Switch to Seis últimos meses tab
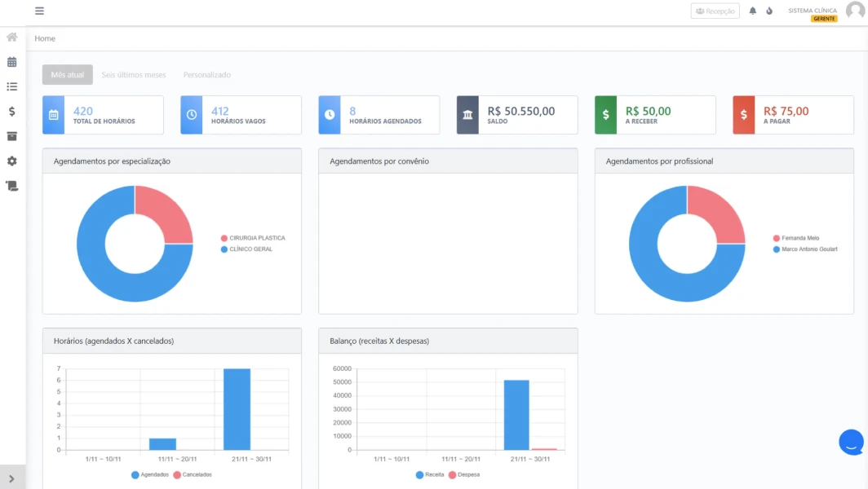This screenshot has width=868, height=489. [134, 75]
